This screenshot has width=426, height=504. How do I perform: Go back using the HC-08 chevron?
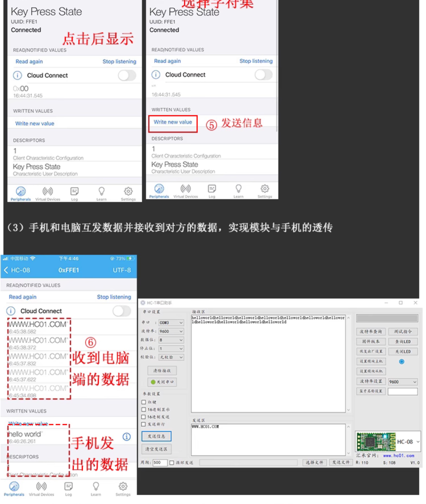(x=6, y=270)
